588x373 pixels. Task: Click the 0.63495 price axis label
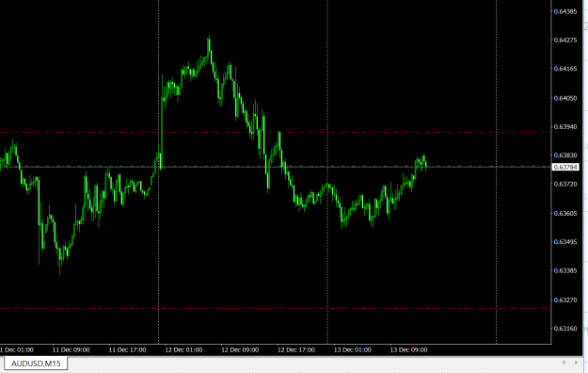[x=565, y=242]
